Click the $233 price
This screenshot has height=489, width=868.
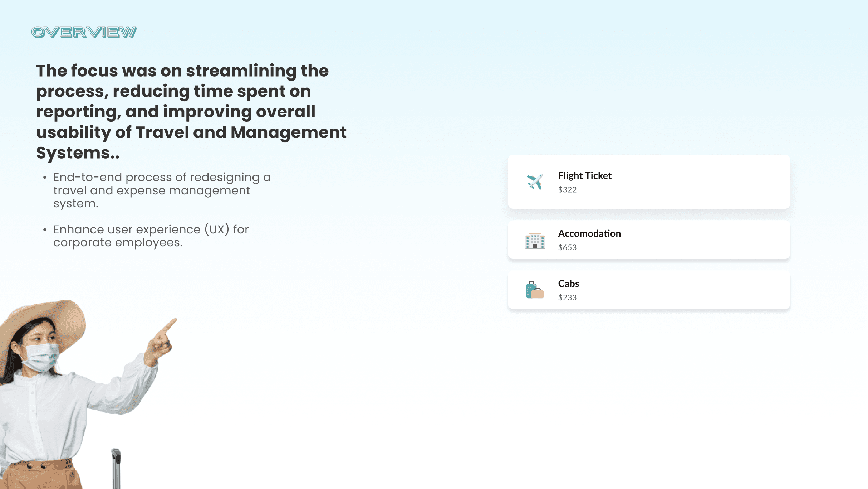567,297
